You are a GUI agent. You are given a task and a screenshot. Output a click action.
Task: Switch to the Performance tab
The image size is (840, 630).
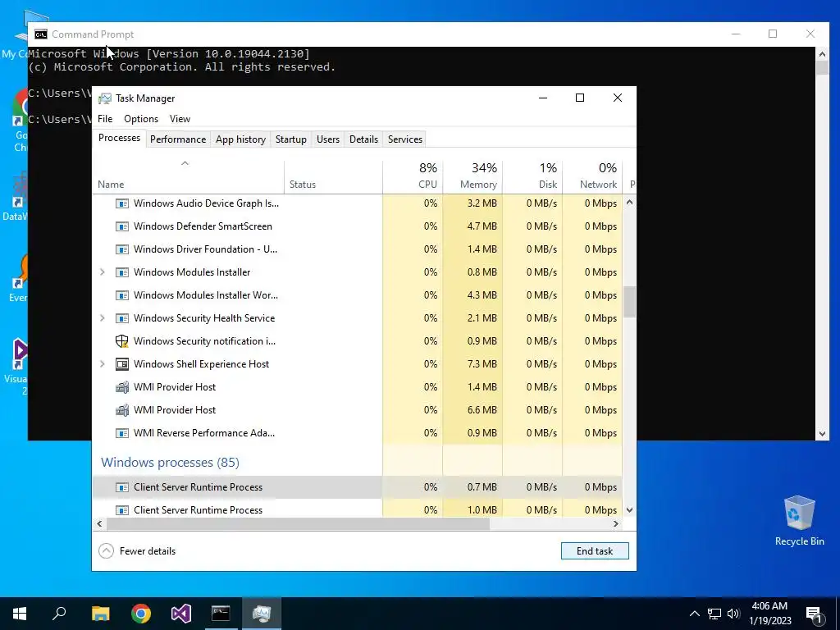[x=178, y=139]
